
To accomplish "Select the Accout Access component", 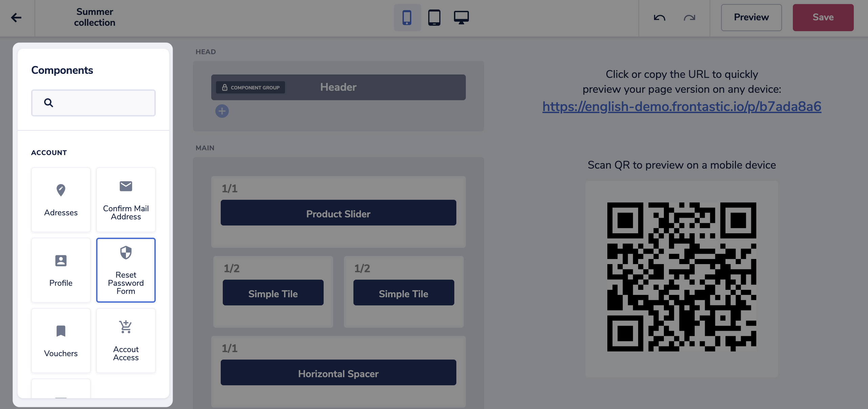I will tap(126, 341).
